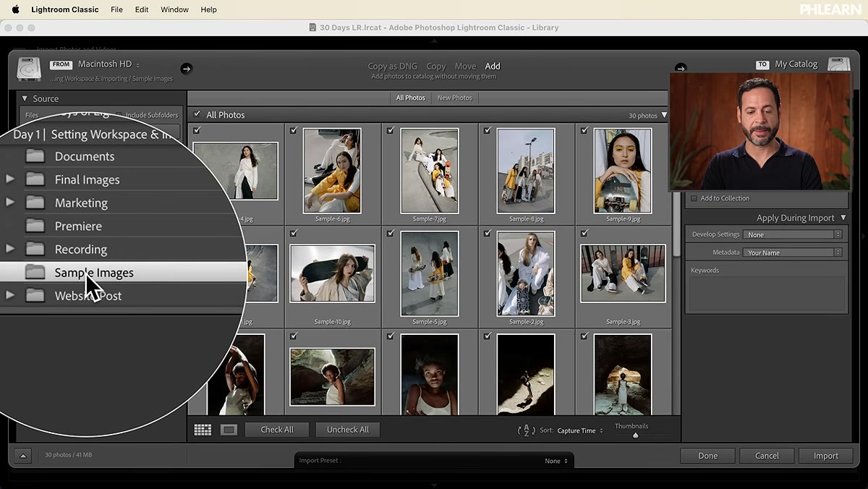Adjust the Thumbnails size slider

click(x=636, y=435)
